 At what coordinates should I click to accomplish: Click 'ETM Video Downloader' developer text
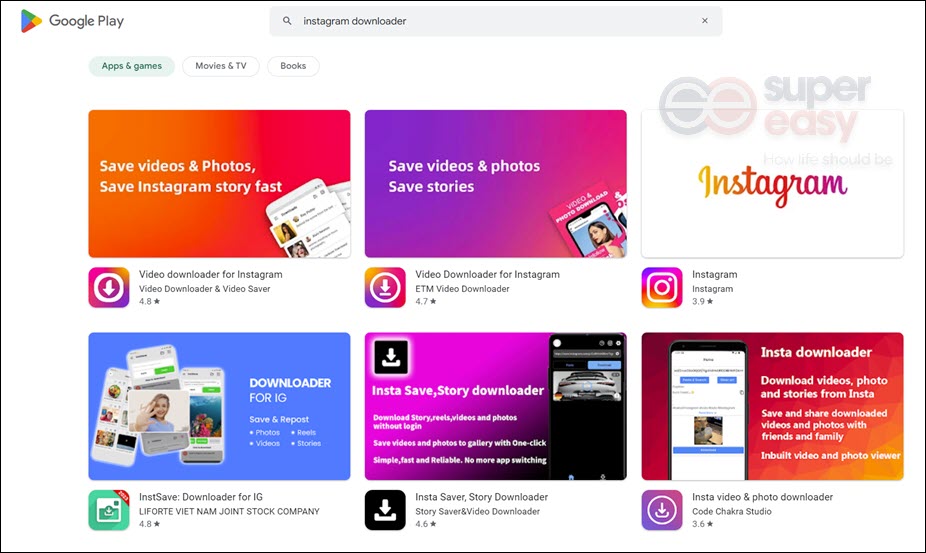pyautogui.click(x=462, y=289)
